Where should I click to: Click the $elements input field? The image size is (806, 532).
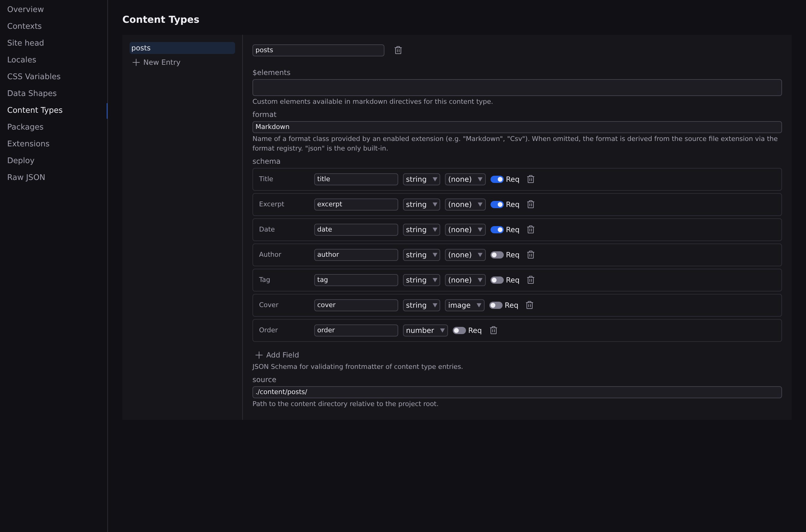pyautogui.click(x=517, y=88)
